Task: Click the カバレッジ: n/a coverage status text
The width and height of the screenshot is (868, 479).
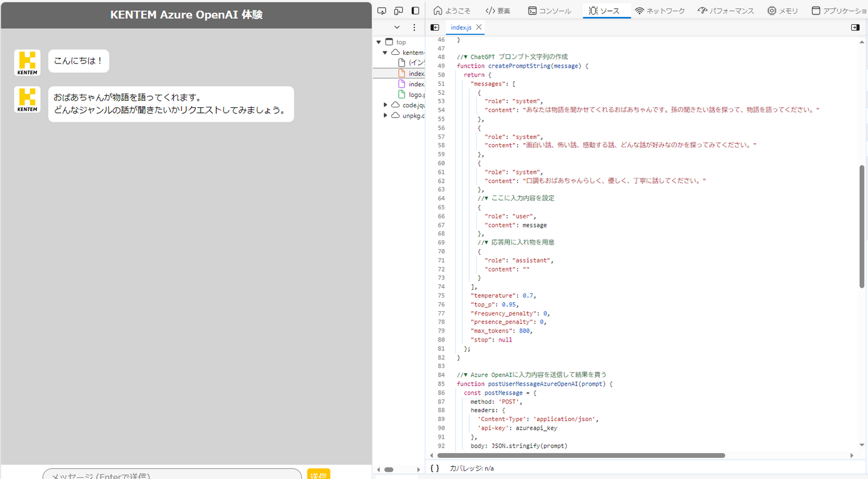Action: click(471, 468)
